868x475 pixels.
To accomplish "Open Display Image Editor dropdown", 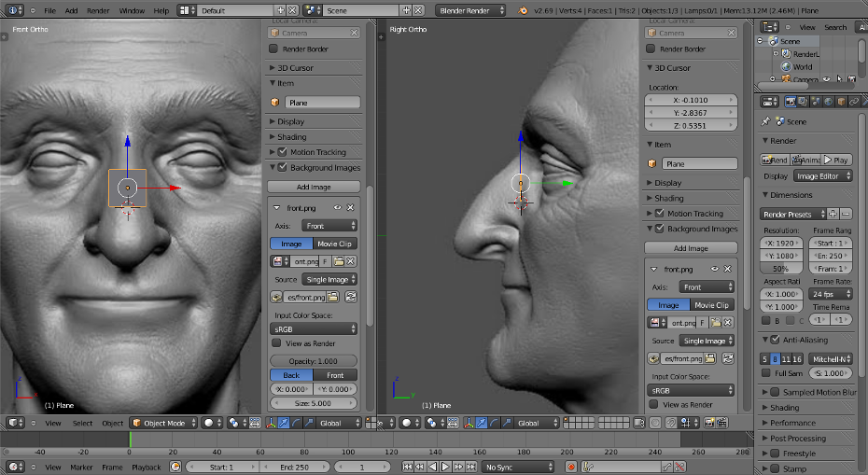I will tap(822, 176).
